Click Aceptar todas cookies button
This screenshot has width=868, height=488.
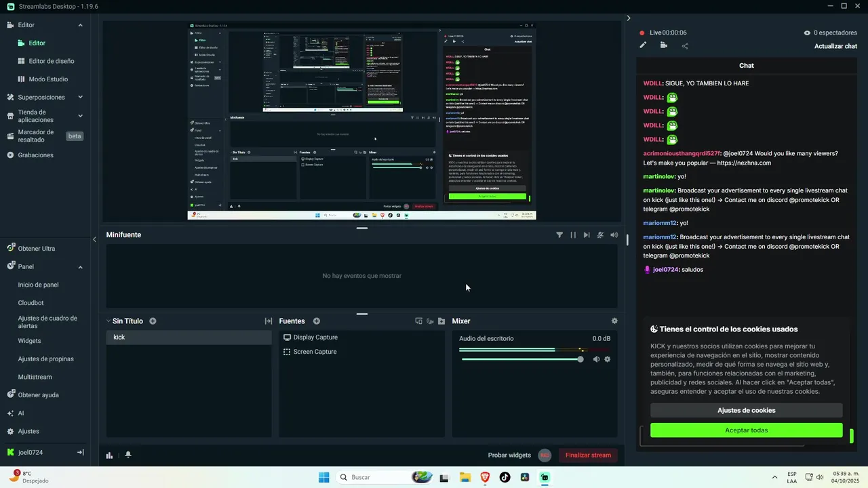(x=746, y=430)
